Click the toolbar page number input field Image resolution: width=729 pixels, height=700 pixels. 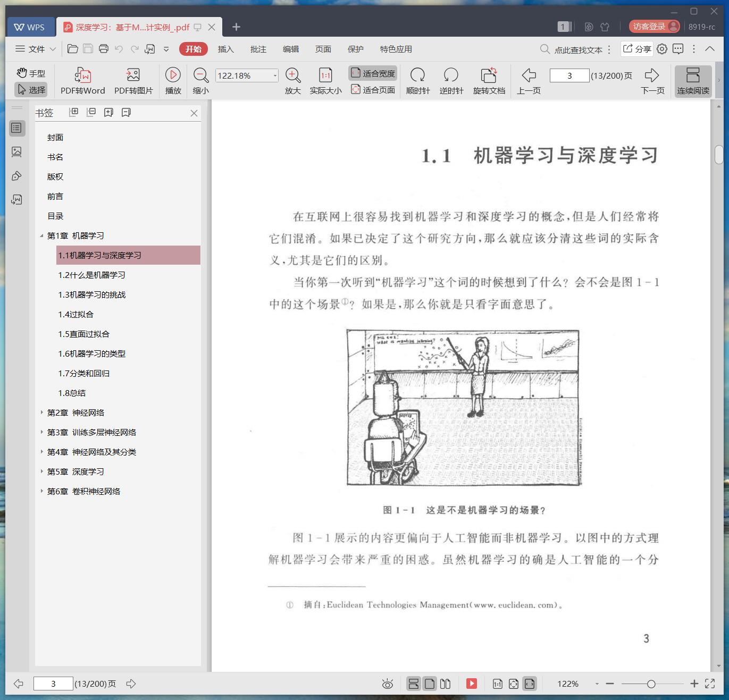click(x=569, y=75)
